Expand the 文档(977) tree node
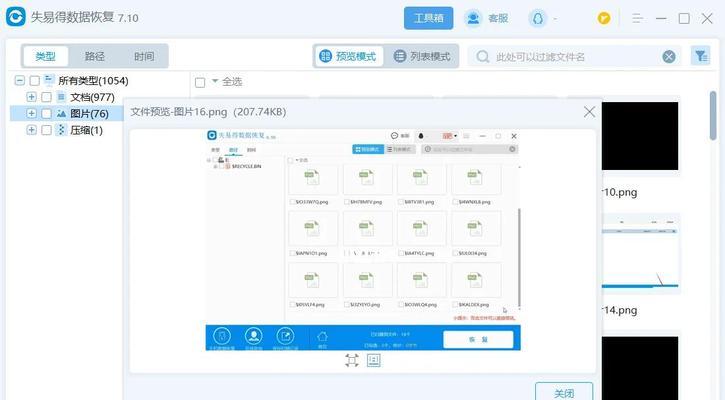The height and width of the screenshot is (400, 725). point(31,97)
